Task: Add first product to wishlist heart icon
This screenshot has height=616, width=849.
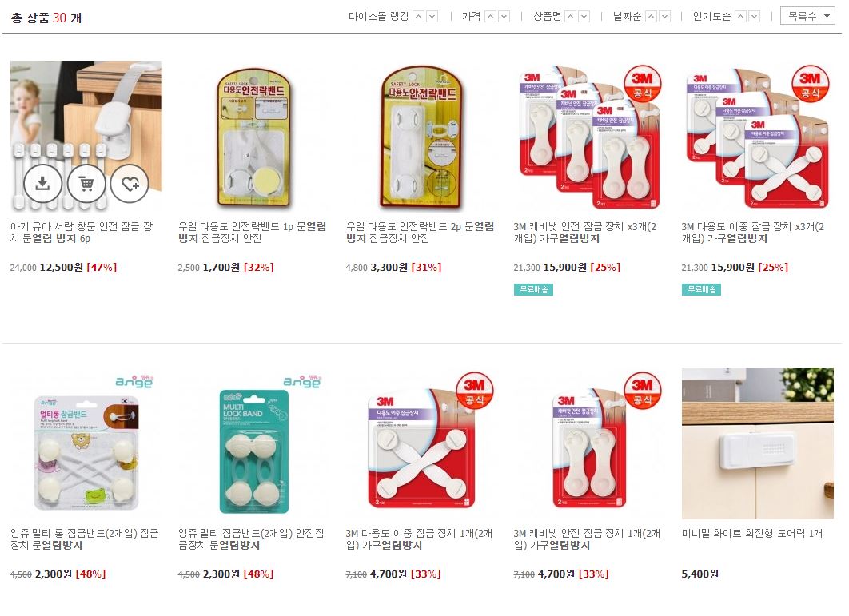Action: (130, 184)
